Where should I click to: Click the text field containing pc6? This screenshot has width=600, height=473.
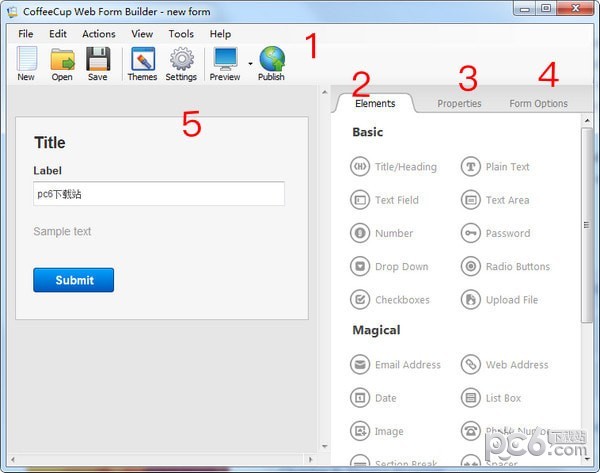[x=159, y=194]
